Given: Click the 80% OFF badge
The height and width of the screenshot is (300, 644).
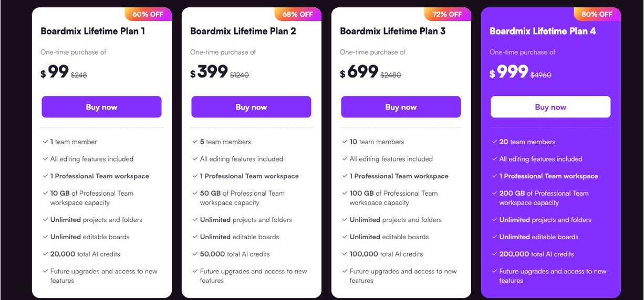Looking at the screenshot, I should point(597,14).
